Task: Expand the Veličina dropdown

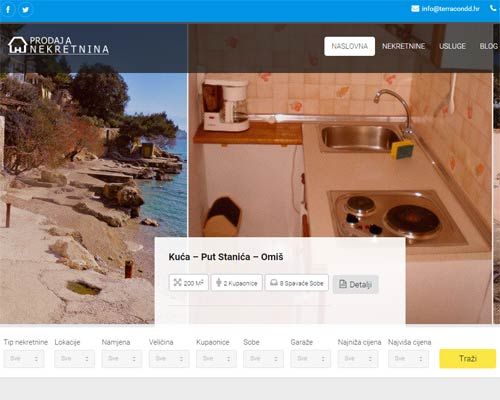Action: pos(169,359)
